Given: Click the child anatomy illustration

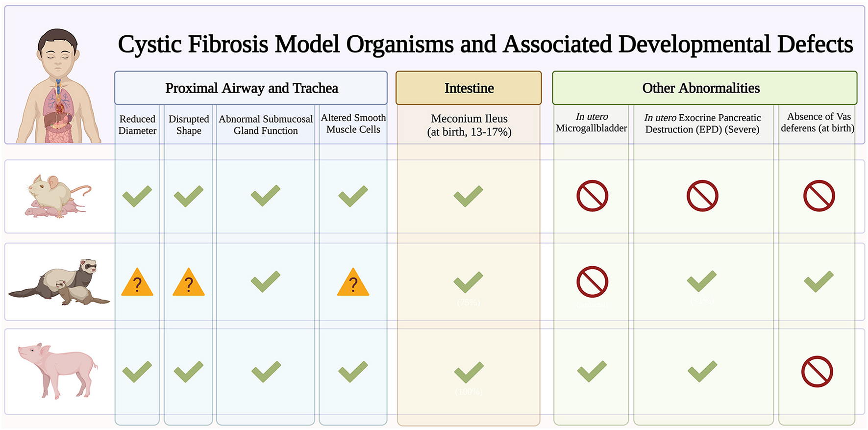Looking at the screenshot, I should (59, 88).
